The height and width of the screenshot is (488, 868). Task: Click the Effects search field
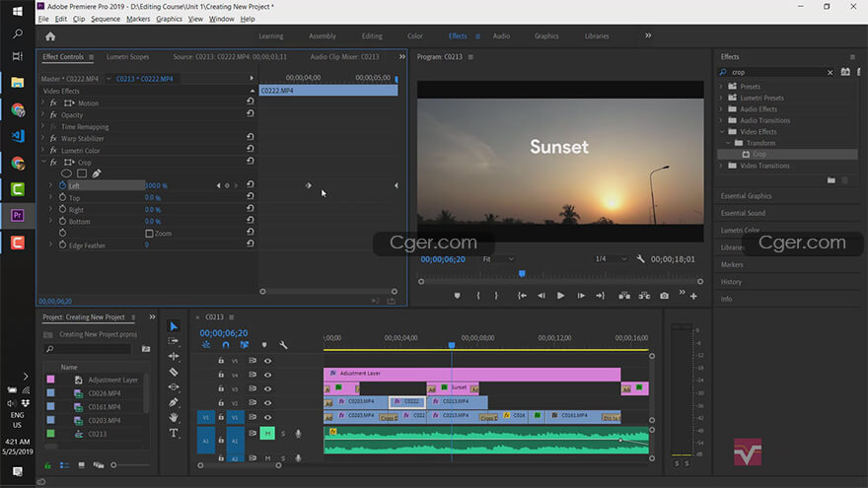[x=776, y=73]
